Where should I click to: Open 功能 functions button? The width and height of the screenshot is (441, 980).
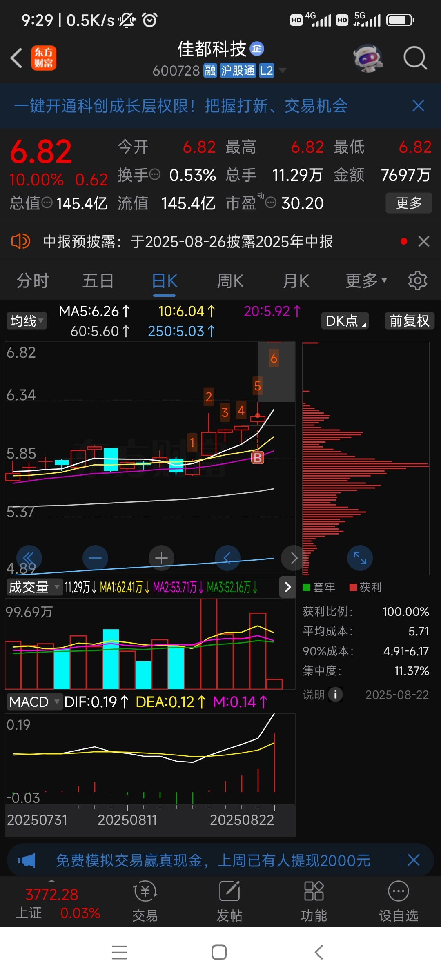314,902
